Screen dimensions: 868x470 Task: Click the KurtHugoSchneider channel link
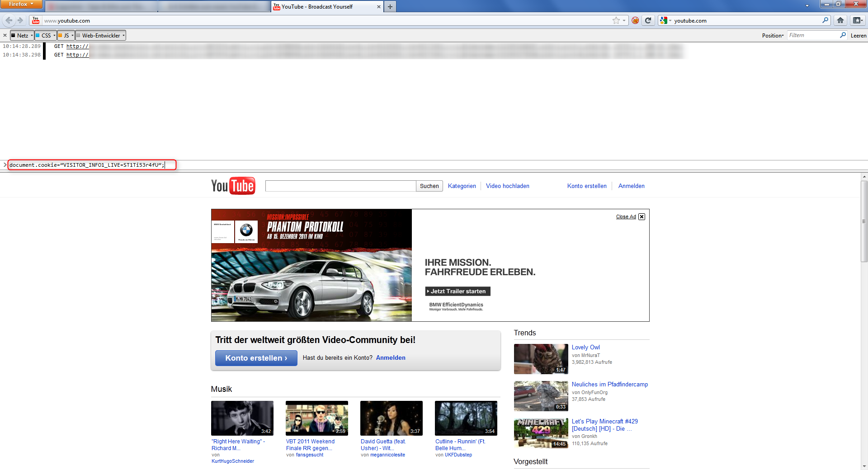233,461
